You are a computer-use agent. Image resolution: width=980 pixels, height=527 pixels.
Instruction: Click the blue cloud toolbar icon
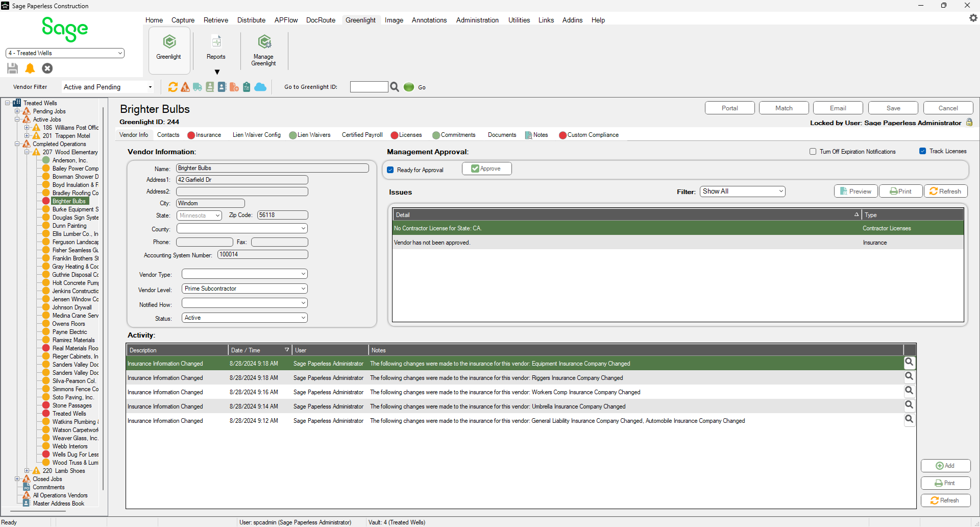point(260,87)
